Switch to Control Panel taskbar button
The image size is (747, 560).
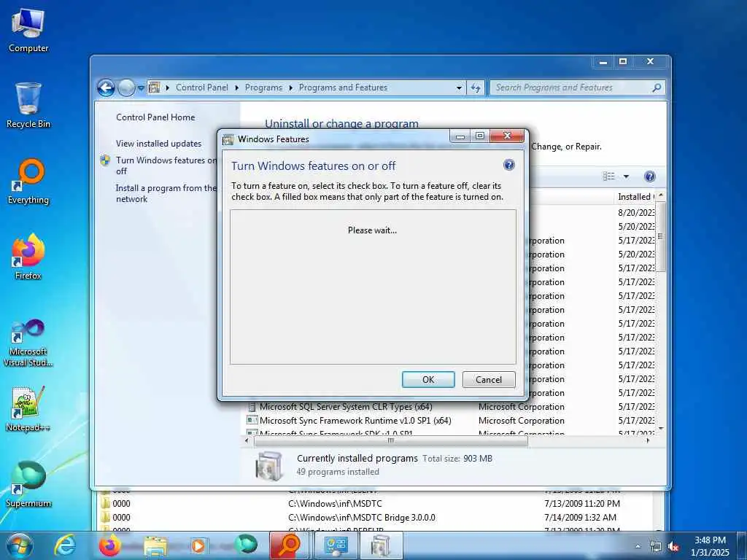[336, 545]
